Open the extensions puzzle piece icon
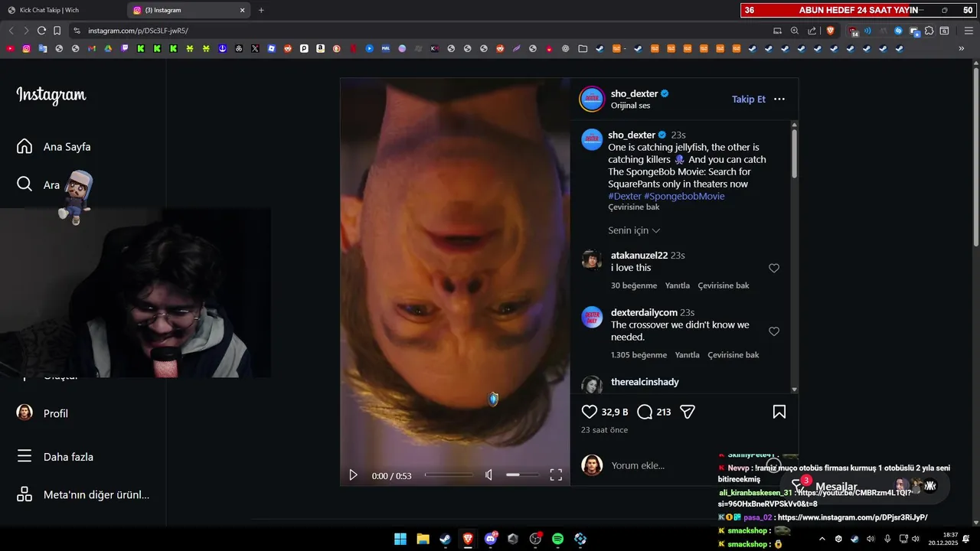Viewport: 980px width, 551px height. [x=929, y=31]
